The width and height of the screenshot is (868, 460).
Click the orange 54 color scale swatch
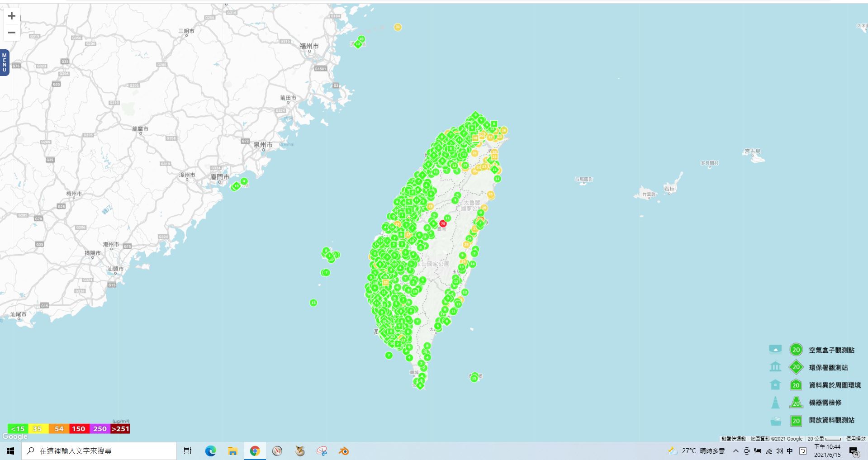pos(59,429)
